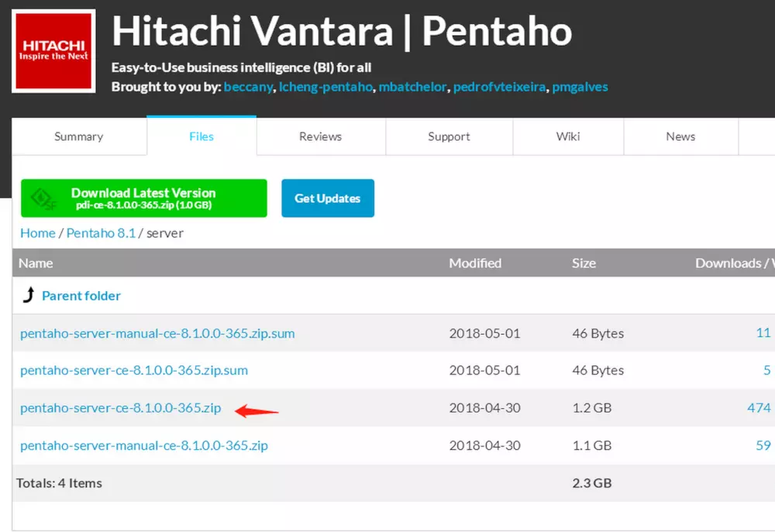The height and width of the screenshot is (532, 775).
Task: Open the Support tab
Action: (449, 136)
